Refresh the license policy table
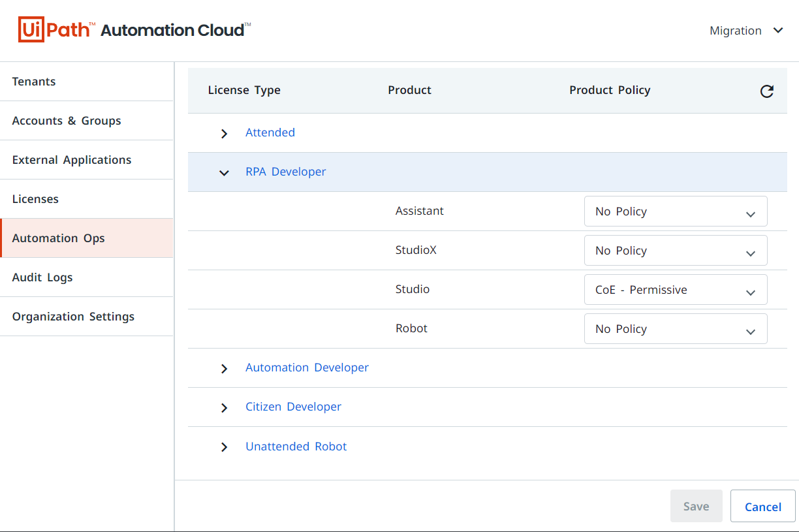Viewport: 799px width, 532px height. [767, 91]
